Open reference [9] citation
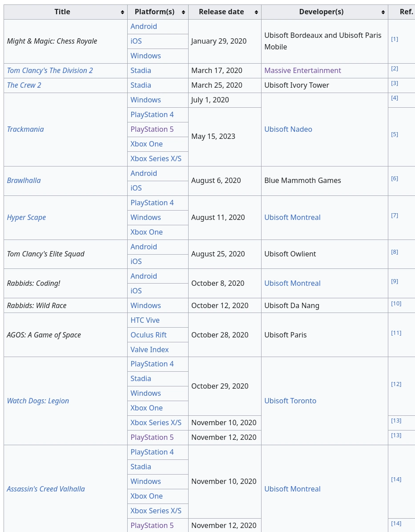The image size is (415, 532). (395, 281)
